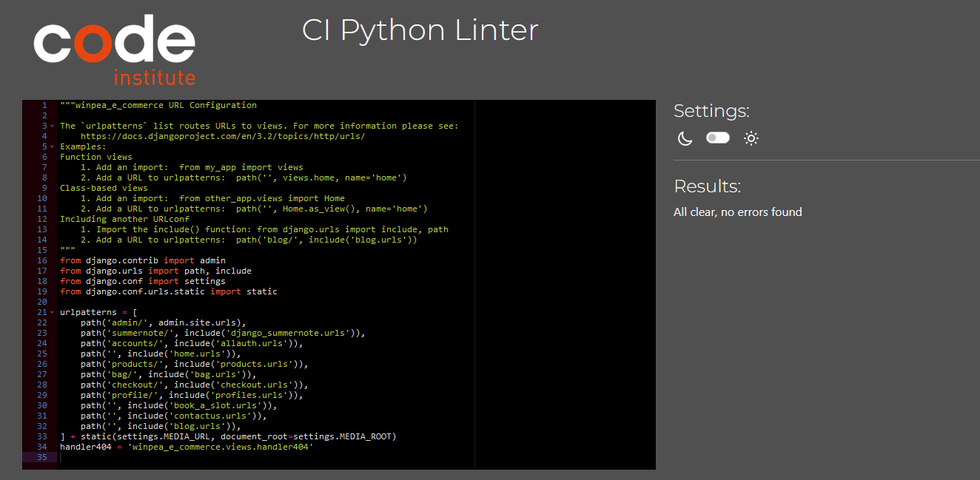The image size is (980, 480).
Task: Click the 'from django.conf import settings' line
Action: 143,281
